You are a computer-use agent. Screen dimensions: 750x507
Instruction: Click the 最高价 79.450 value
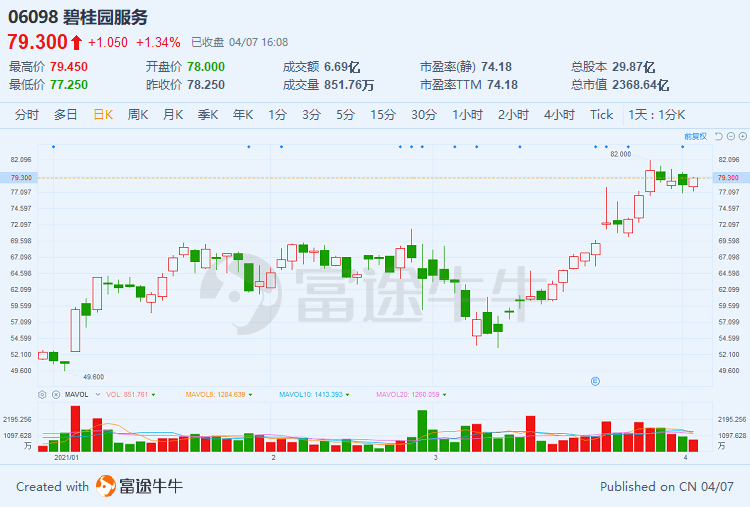[69, 67]
